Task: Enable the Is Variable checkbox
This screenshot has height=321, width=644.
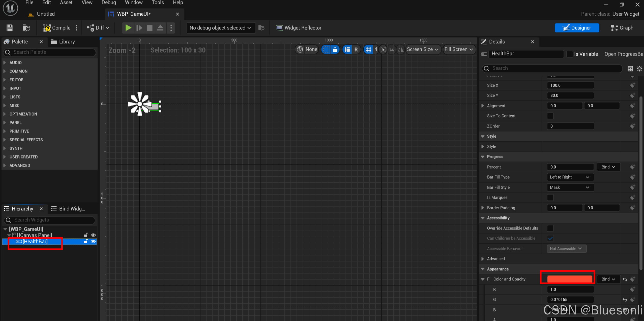Action: click(x=569, y=54)
